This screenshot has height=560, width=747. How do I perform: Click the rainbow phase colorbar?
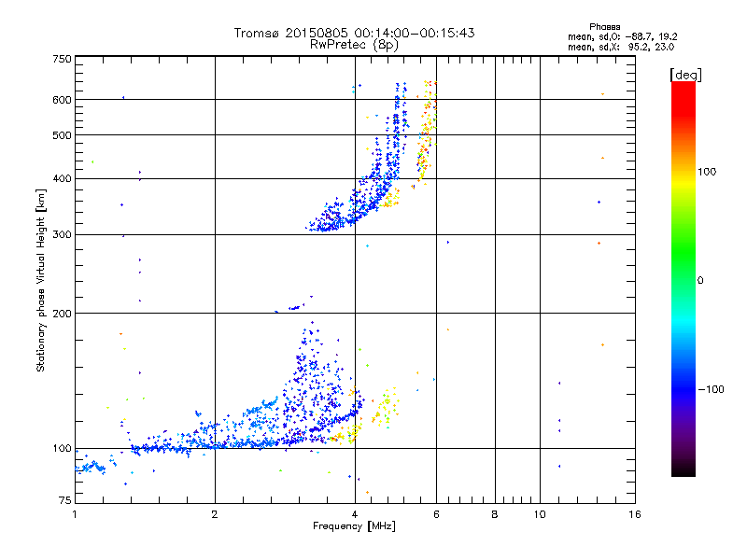(x=684, y=278)
